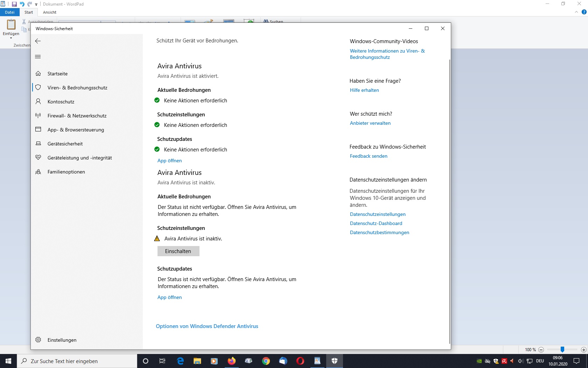Click the '100 %' zoom level in WordPad
The height and width of the screenshot is (368, 588).
[530, 350]
